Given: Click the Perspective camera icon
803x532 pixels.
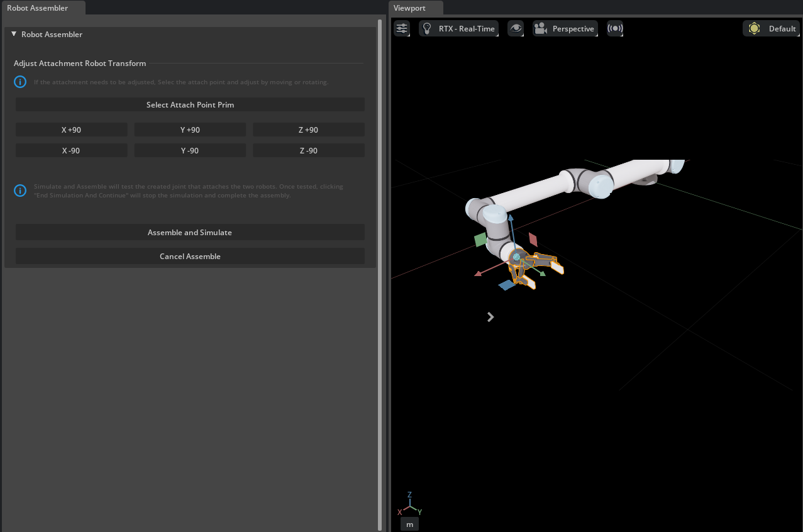Looking at the screenshot, I should click(541, 28).
